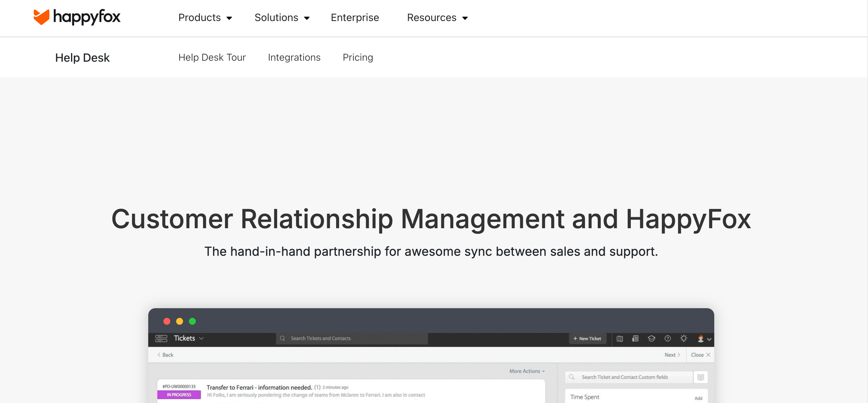Click the ticket preview text 'Hi Folks, I am seriously'
The image size is (868, 403).
click(x=316, y=395)
